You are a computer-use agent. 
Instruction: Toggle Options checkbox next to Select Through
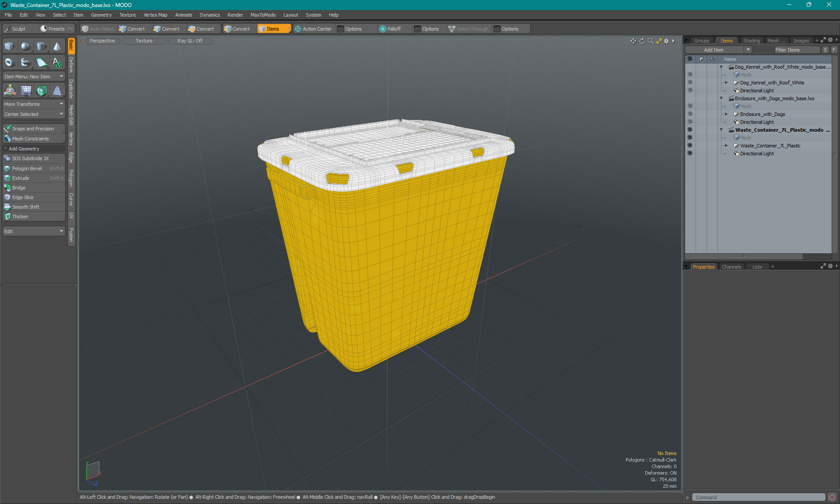click(x=497, y=29)
